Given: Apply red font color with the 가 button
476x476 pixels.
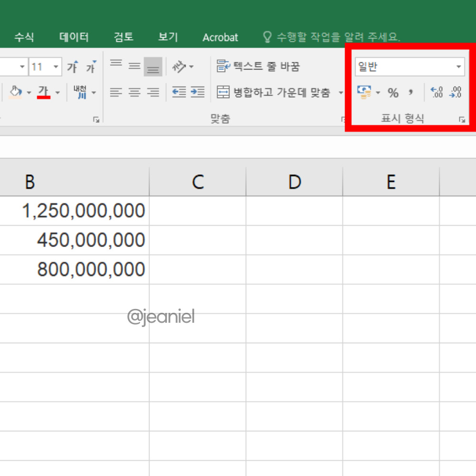Looking at the screenshot, I should [x=43, y=92].
